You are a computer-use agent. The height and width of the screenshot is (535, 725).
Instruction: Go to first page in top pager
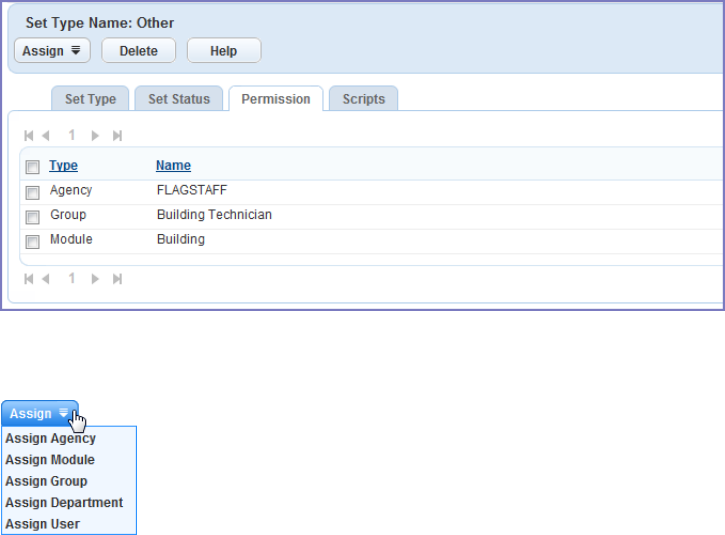(29, 135)
